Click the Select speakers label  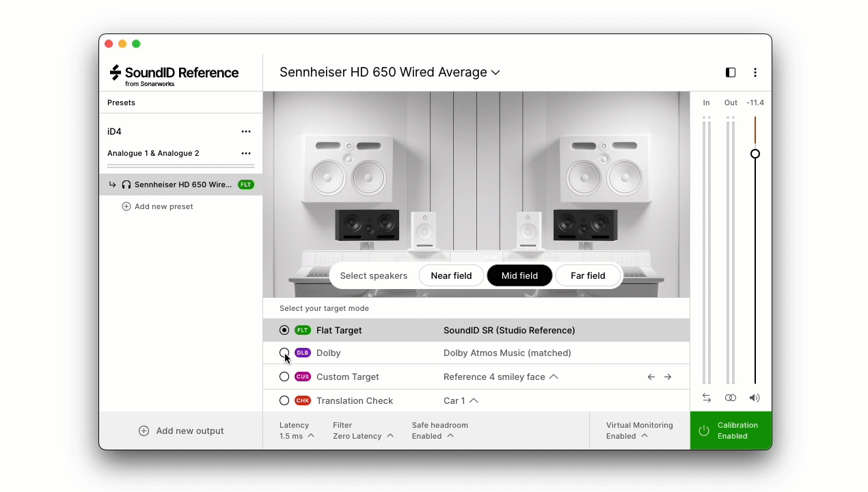[374, 275]
